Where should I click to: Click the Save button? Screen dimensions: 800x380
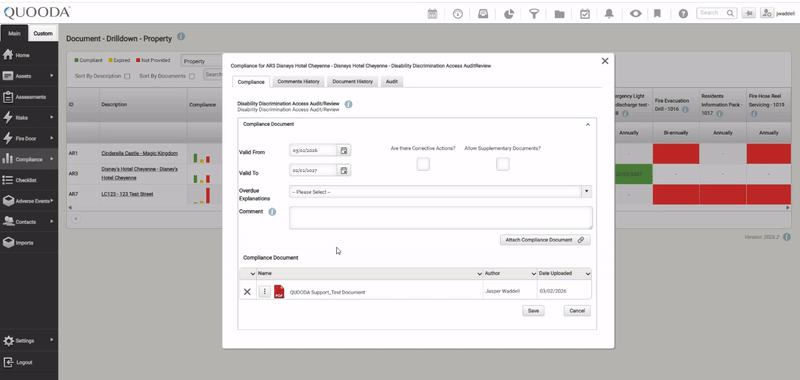coord(533,311)
